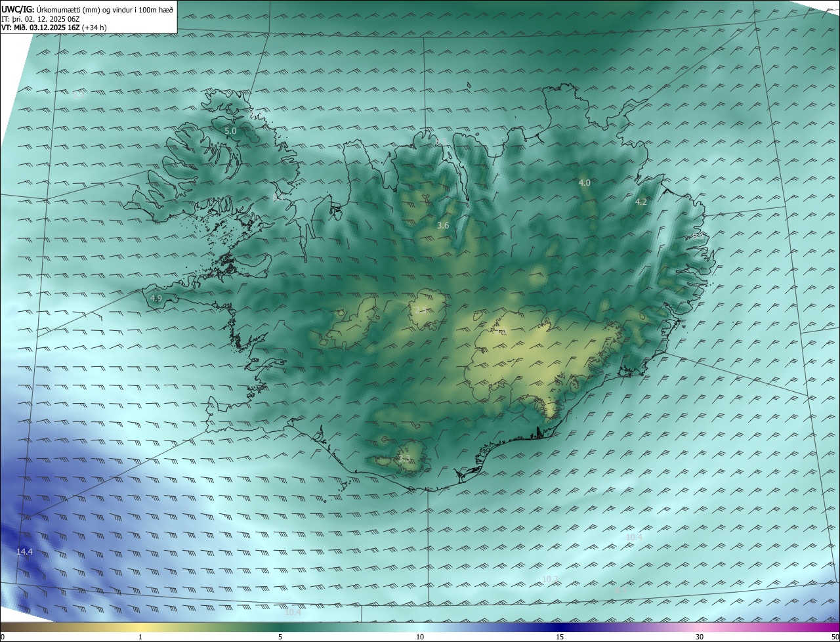Pick the pale yellow colour above the 1 label

[140, 627]
